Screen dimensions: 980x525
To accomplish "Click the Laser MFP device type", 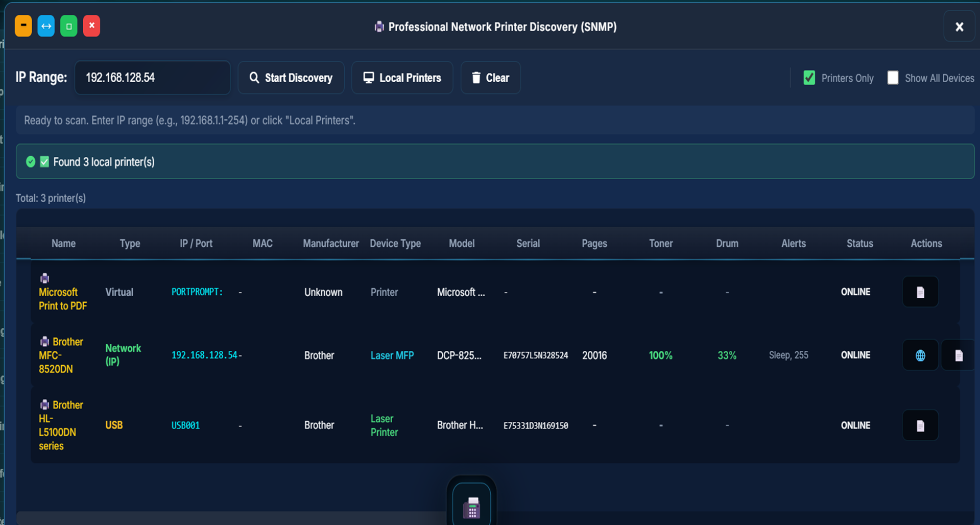I will pos(392,355).
